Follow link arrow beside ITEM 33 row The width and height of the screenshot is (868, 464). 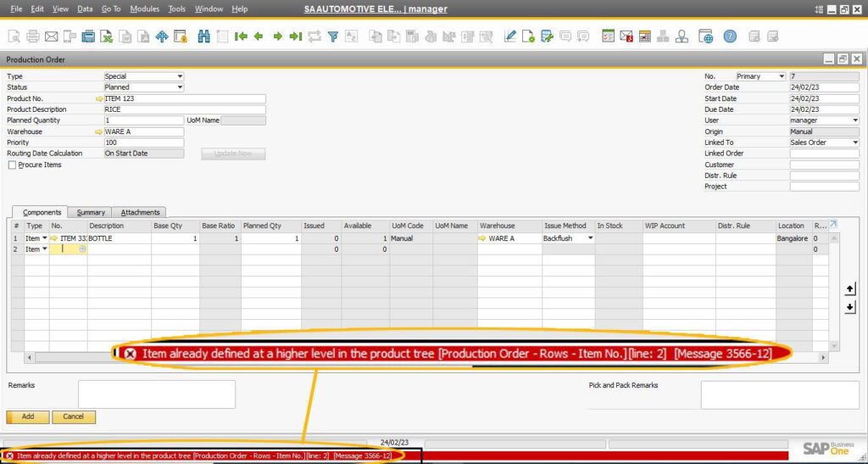pos(54,238)
